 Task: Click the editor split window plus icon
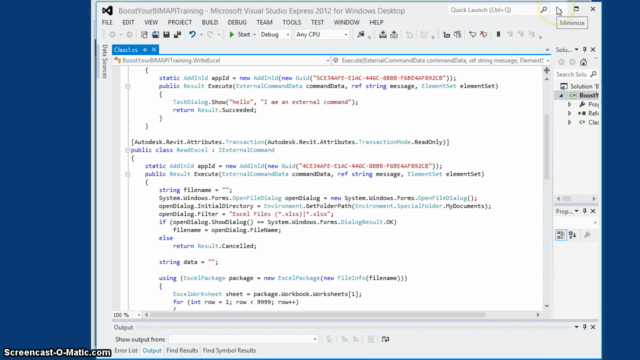pos(547,71)
